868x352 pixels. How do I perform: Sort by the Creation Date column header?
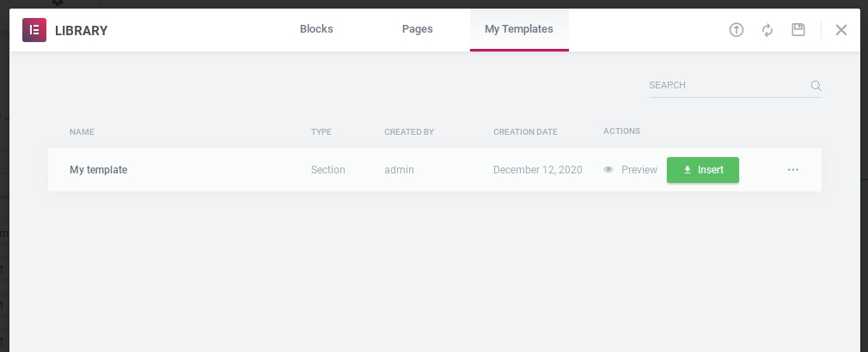tap(525, 132)
